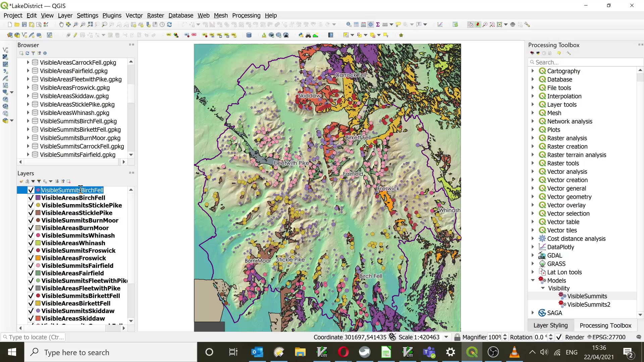644x362 pixels.
Task: Disable map rendering via Render checkbox
Action: (x=559, y=337)
